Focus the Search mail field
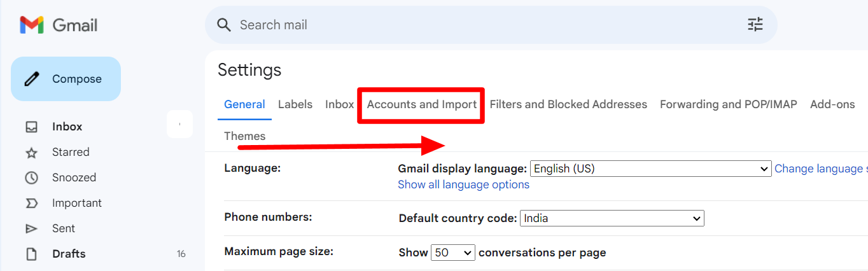 coord(490,25)
